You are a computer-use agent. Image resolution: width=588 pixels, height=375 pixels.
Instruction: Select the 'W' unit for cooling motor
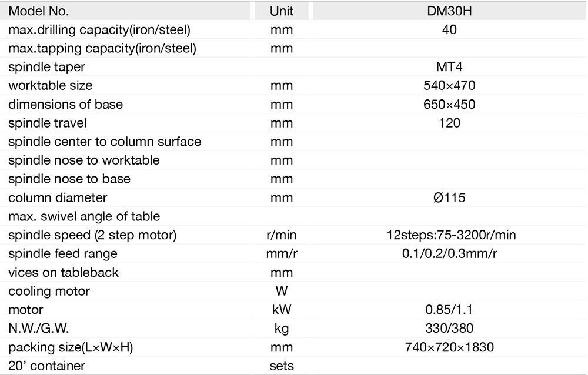click(x=281, y=292)
